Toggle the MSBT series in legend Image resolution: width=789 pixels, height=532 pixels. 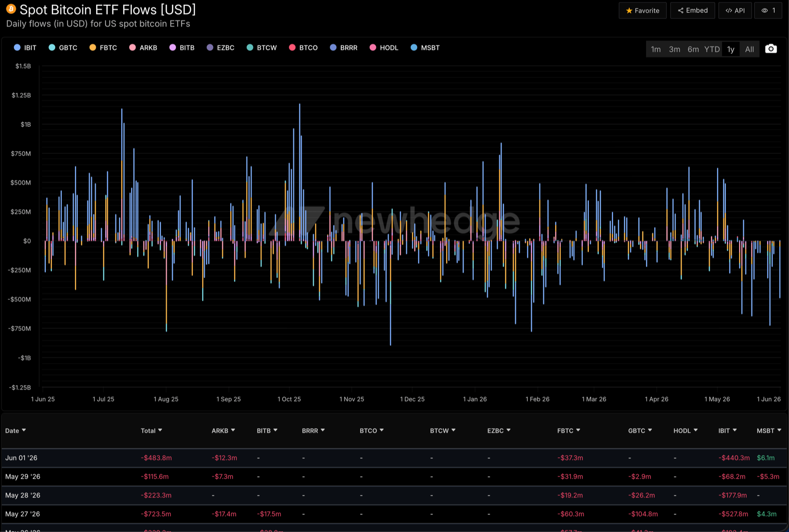[425, 48]
